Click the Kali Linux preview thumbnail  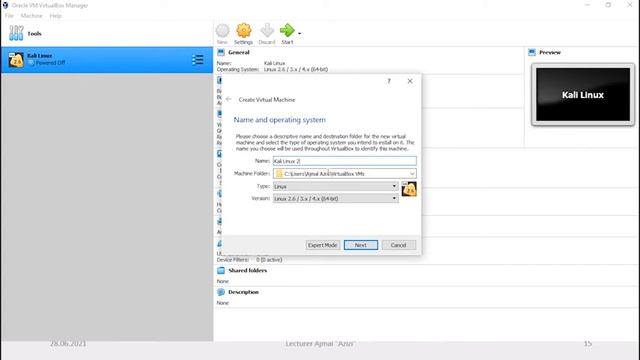tap(583, 95)
